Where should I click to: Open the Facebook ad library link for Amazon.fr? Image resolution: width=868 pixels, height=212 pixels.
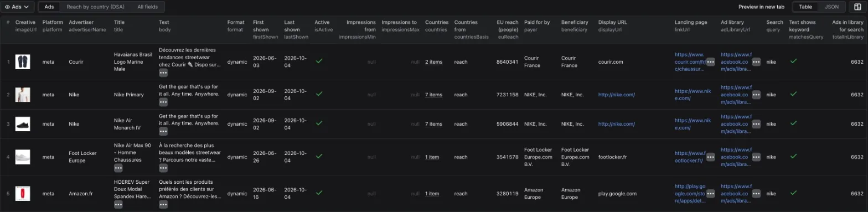click(x=736, y=194)
